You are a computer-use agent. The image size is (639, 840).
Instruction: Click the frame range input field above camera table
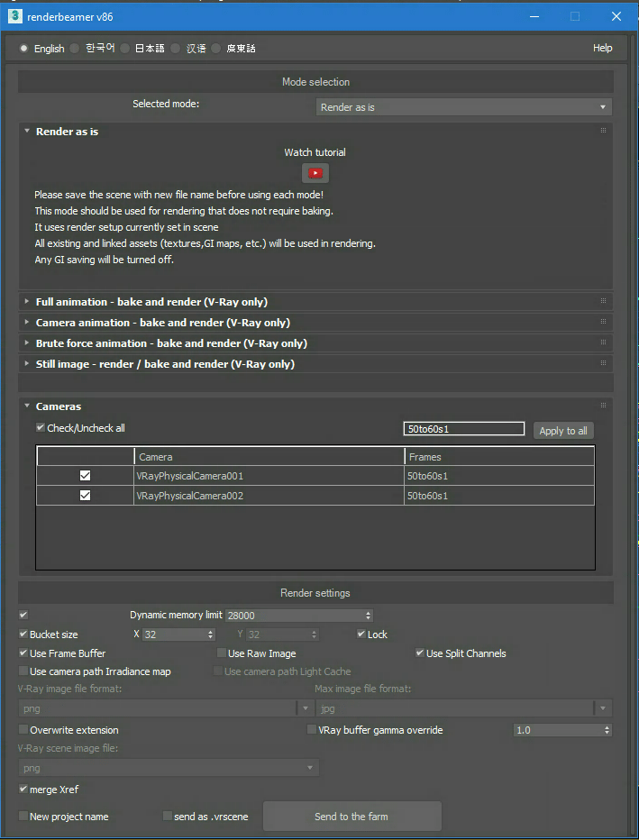464,429
